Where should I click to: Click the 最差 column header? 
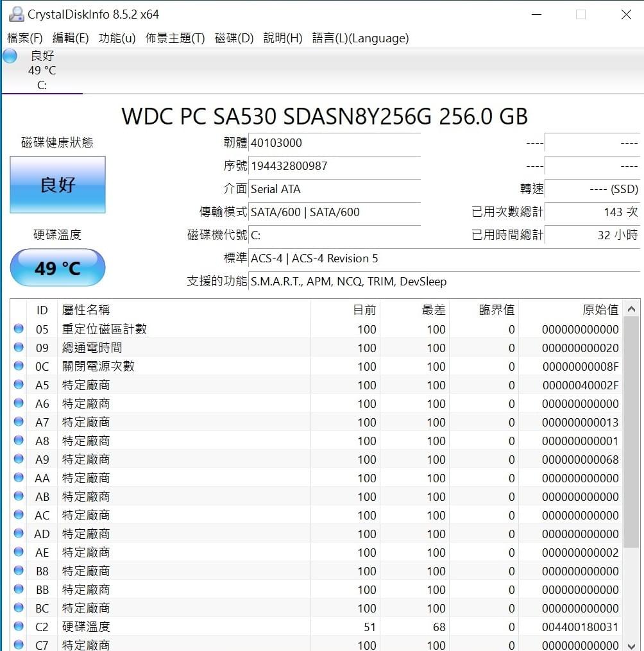415,310
